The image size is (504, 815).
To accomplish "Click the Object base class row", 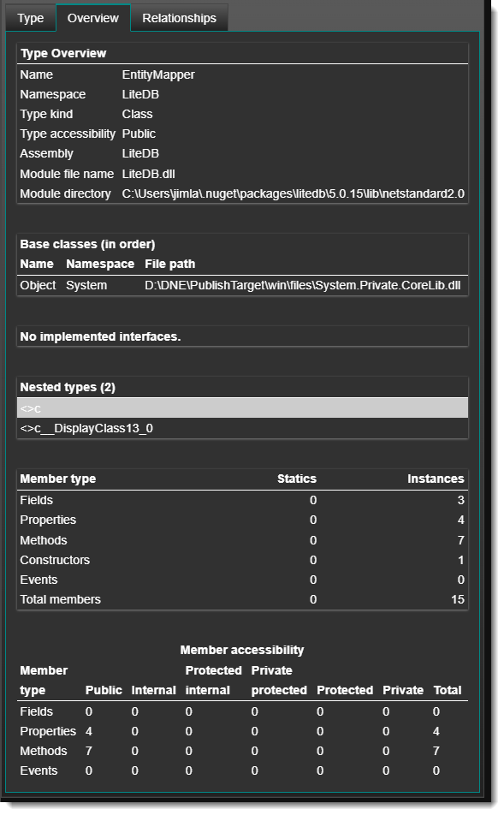I will [243, 285].
